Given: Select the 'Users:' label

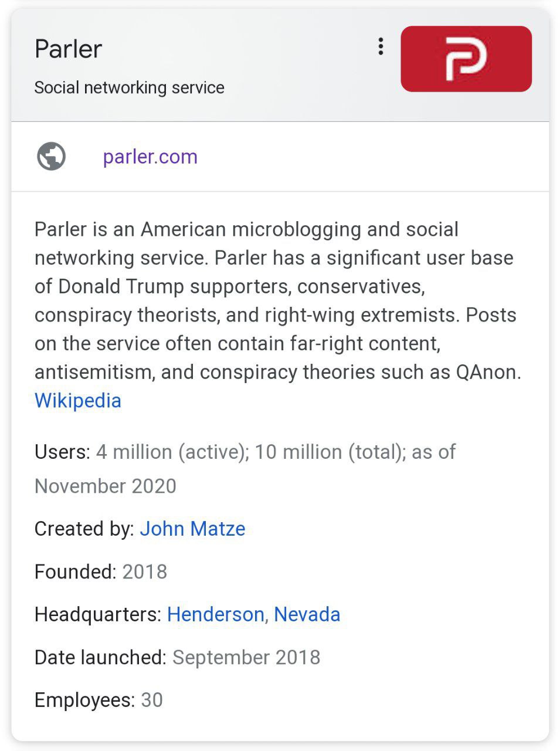Looking at the screenshot, I should tap(62, 452).
